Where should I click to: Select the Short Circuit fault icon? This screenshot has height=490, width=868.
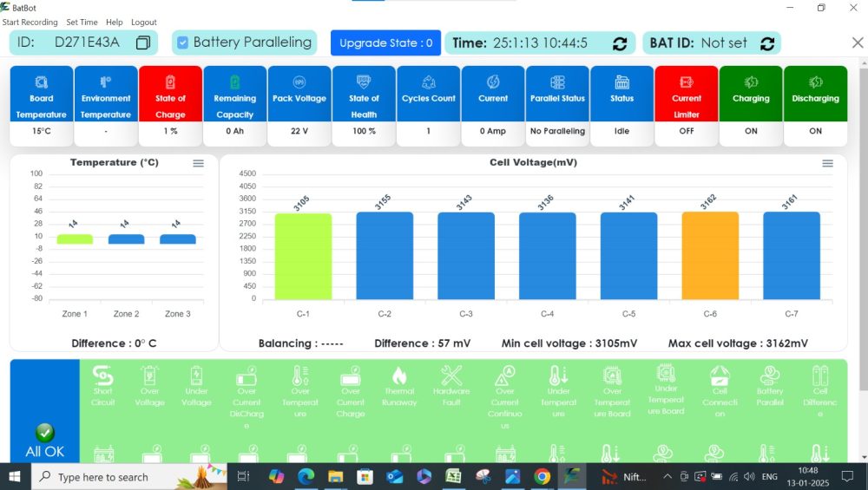(x=103, y=376)
